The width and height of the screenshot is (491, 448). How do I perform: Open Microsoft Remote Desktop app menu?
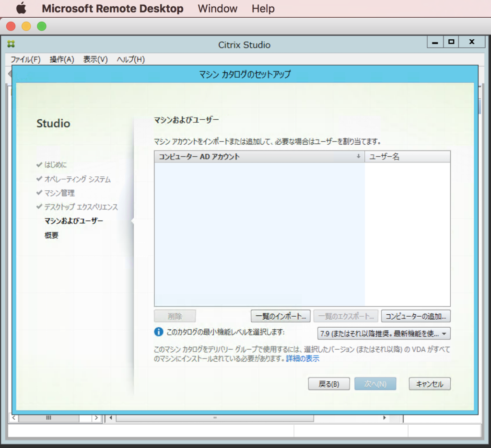point(112,9)
